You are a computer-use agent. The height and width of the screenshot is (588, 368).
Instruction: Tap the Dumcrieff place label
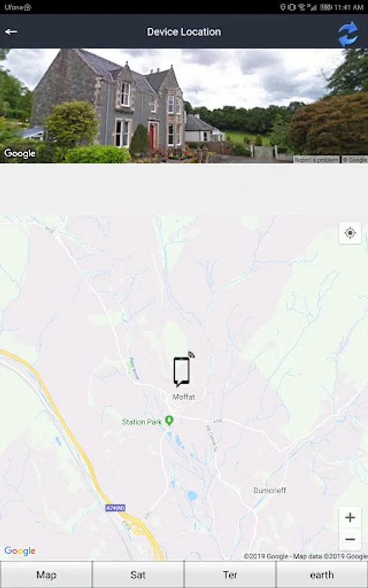point(270,490)
